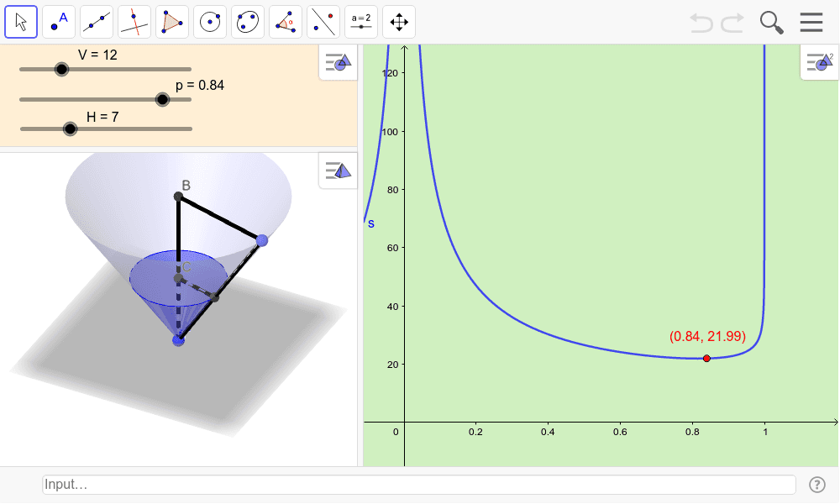Select the Point tool

(x=59, y=22)
